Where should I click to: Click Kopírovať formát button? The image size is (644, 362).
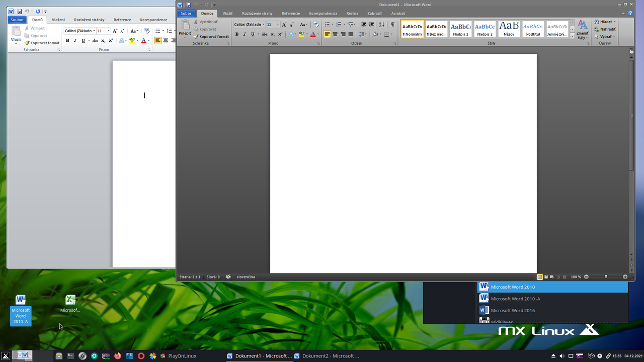[x=211, y=36]
